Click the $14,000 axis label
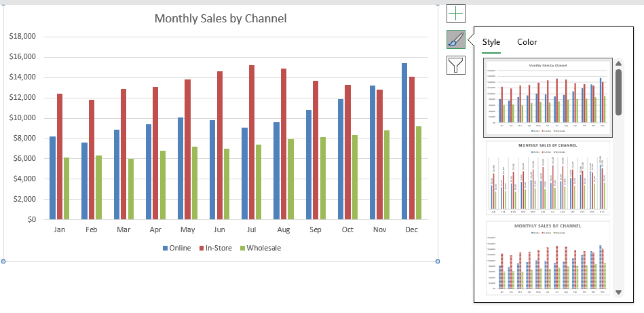The height and width of the screenshot is (313, 644). [22, 77]
